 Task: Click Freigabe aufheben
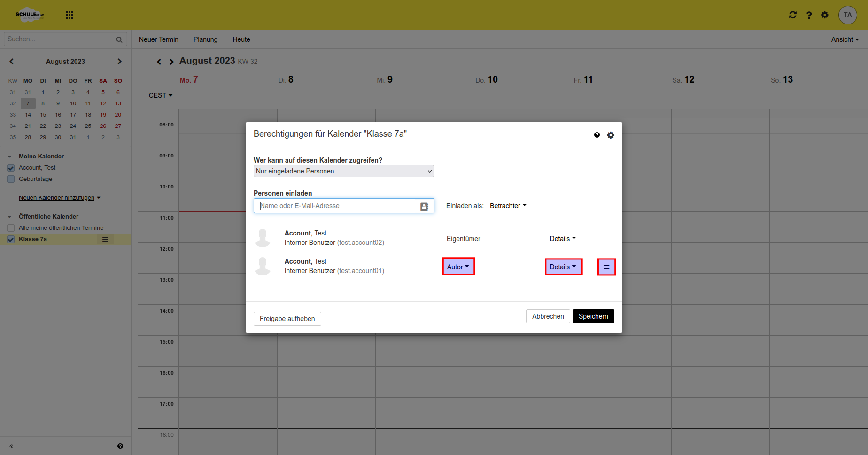click(287, 319)
